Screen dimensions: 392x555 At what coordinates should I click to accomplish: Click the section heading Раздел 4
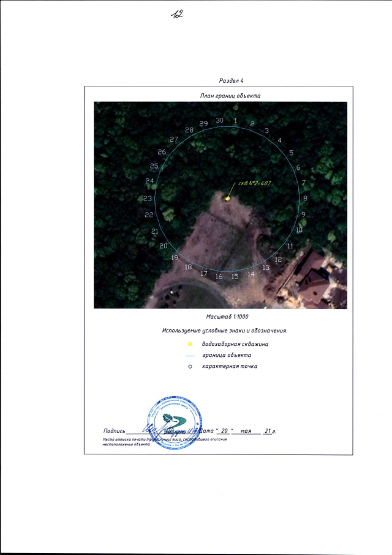(231, 81)
